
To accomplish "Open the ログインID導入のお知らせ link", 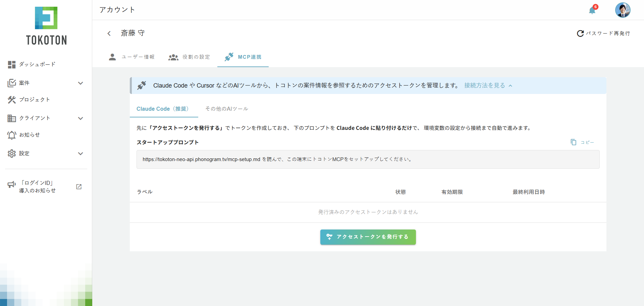I will [37, 187].
